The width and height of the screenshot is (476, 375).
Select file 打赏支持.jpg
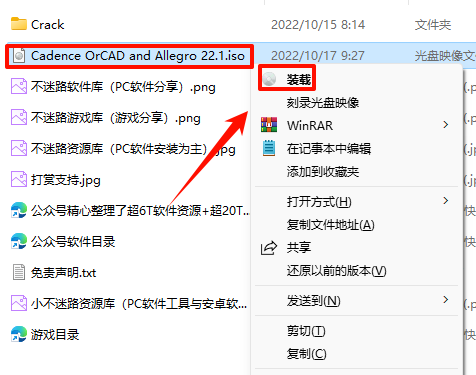pyautogui.click(x=66, y=180)
